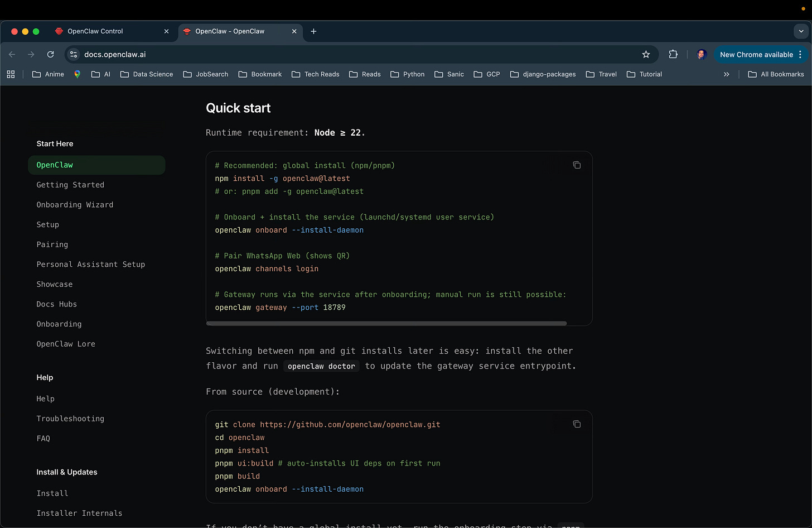Open the Troubleshooting page
The height and width of the screenshot is (528, 812).
pyautogui.click(x=70, y=419)
